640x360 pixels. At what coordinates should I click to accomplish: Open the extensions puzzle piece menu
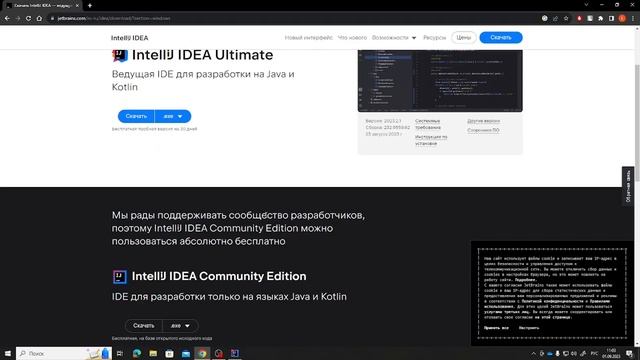click(600, 18)
